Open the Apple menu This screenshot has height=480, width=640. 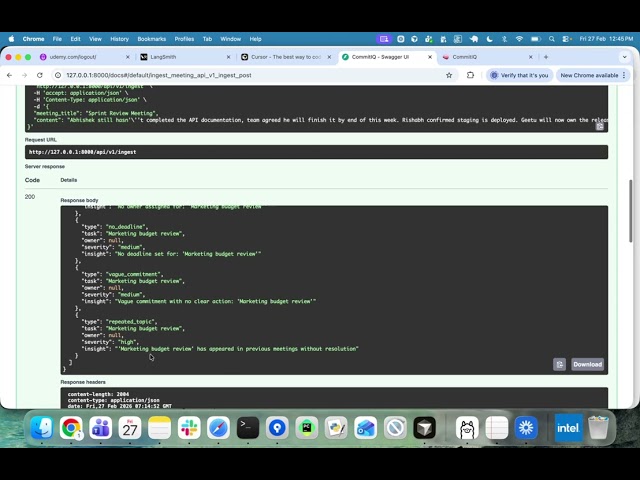click(11, 39)
